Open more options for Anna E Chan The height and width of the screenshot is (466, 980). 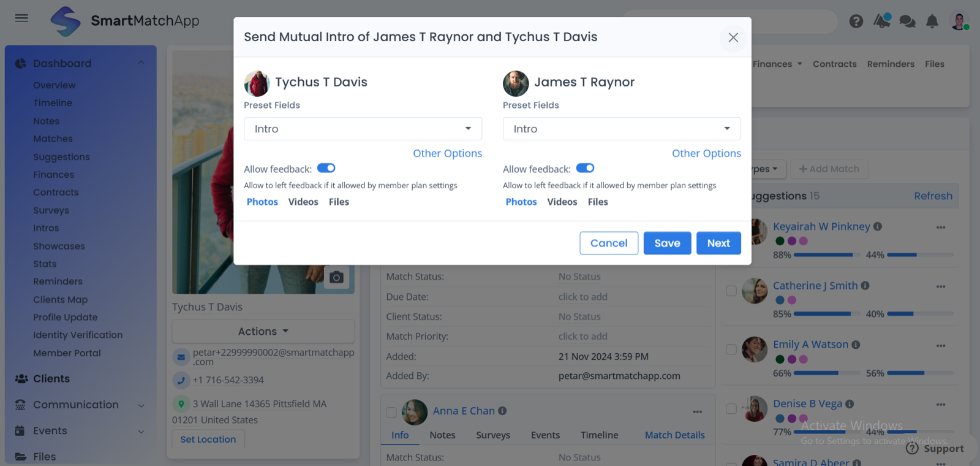pos(697,411)
